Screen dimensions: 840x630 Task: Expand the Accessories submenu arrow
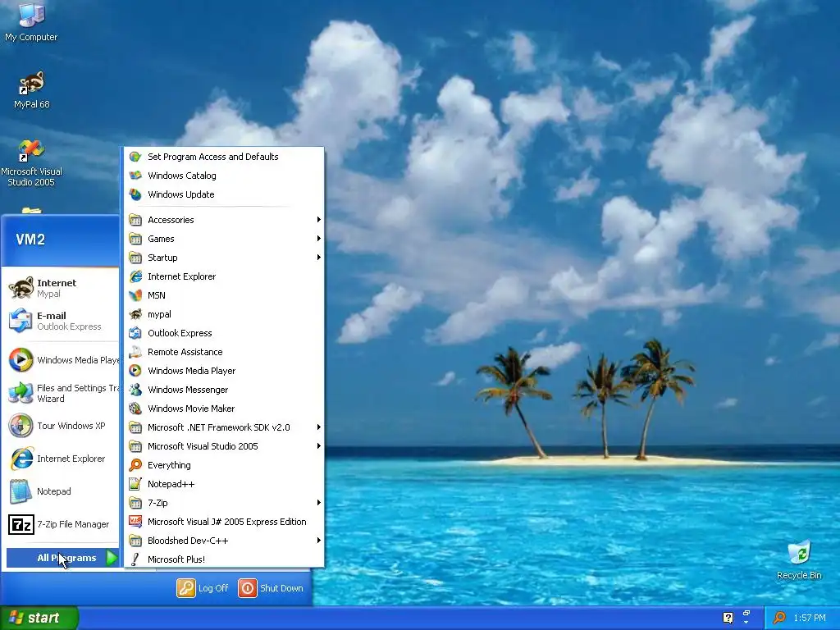pyautogui.click(x=319, y=220)
